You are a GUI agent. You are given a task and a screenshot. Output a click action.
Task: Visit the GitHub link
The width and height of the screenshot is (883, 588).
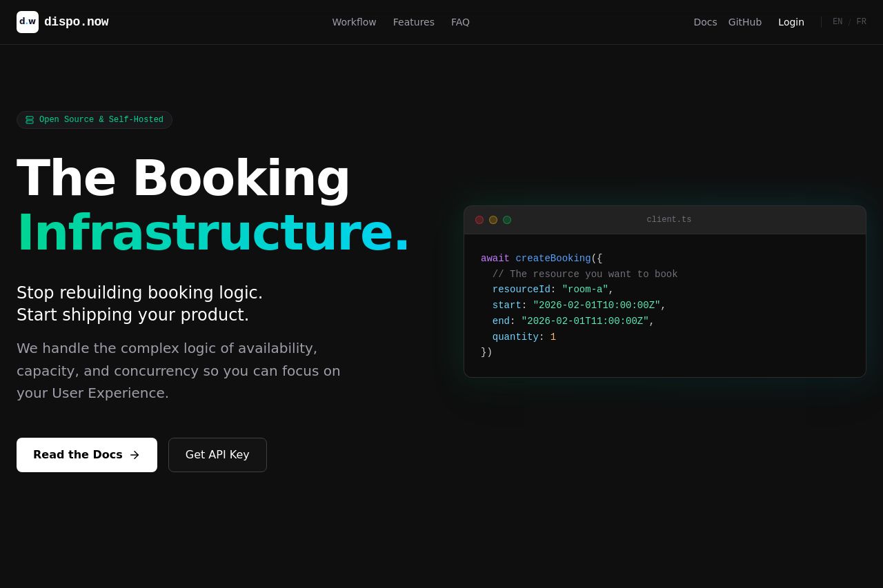pyautogui.click(x=745, y=22)
